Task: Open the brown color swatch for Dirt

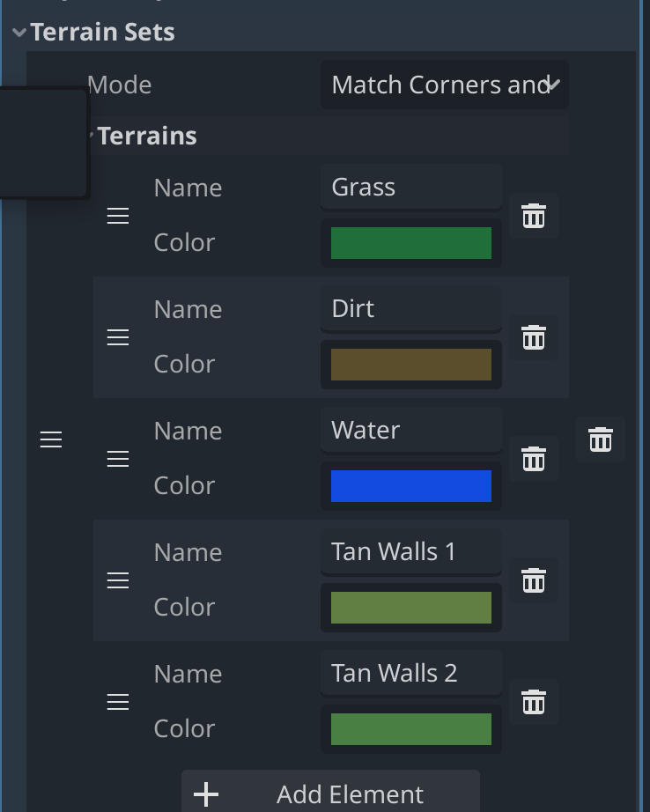Action: click(x=410, y=365)
